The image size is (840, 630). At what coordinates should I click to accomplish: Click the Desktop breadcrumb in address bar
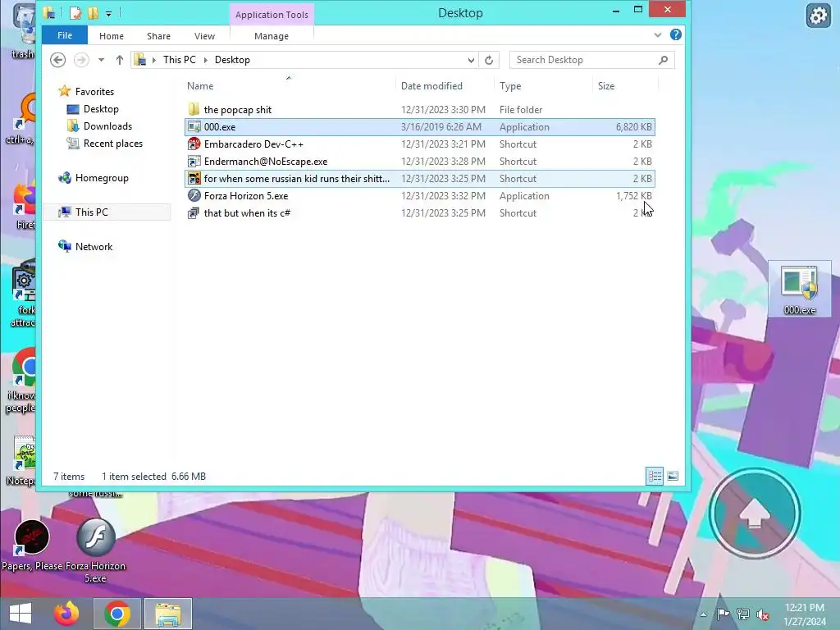pos(232,60)
